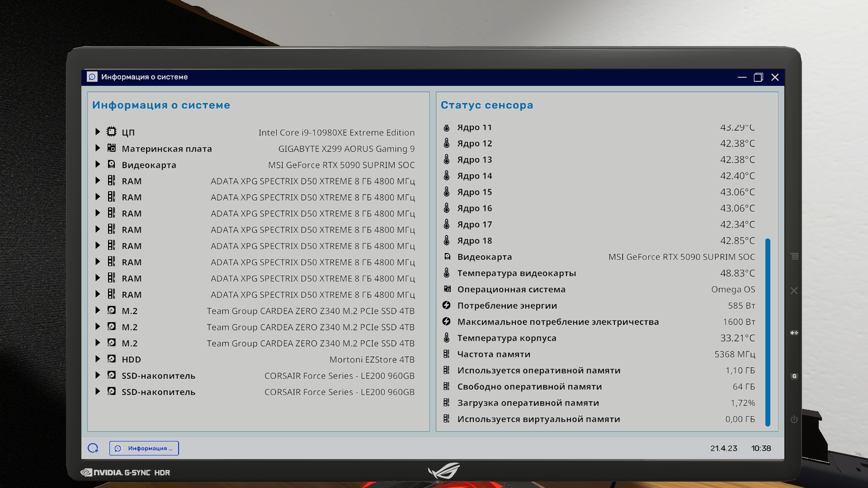Image resolution: width=868 pixels, height=488 pixels.
Task: Expand the Материнская плата row
Action: [98, 148]
